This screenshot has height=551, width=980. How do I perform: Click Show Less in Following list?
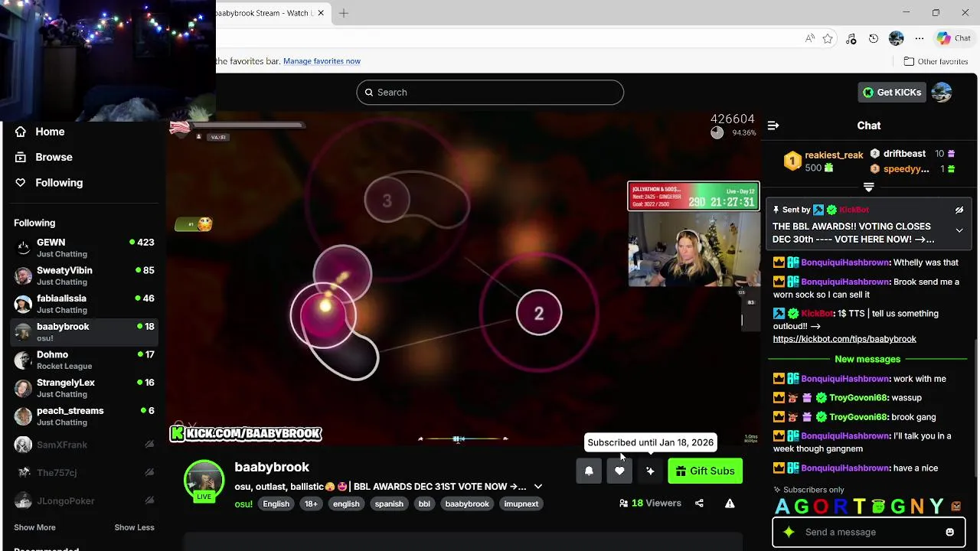pyautogui.click(x=134, y=527)
